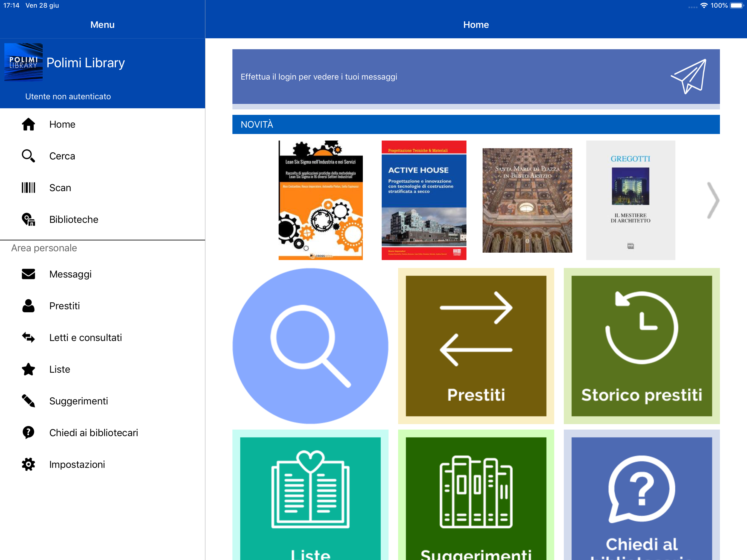Open the Storico prestiti clock tile
This screenshot has height=560, width=747.
click(641, 346)
